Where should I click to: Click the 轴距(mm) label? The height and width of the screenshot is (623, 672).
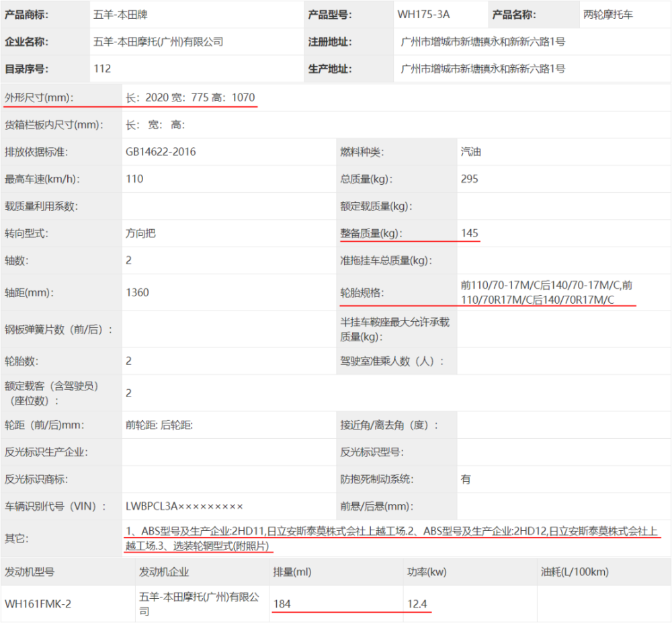30,293
